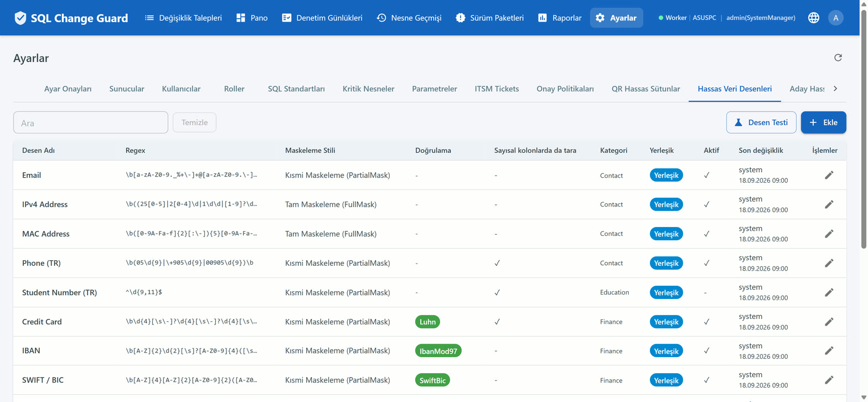
Task: Switch to the Roller tab
Action: click(x=234, y=89)
